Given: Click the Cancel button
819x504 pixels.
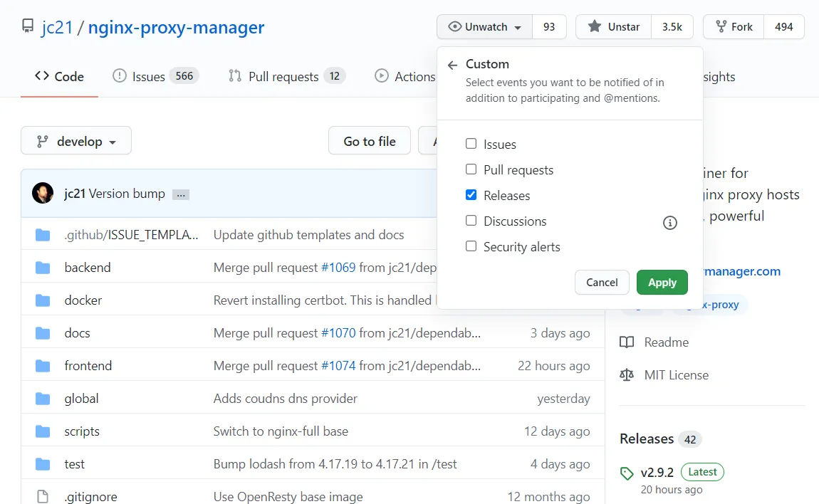Looking at the screenshot, I should click(602, 283).
